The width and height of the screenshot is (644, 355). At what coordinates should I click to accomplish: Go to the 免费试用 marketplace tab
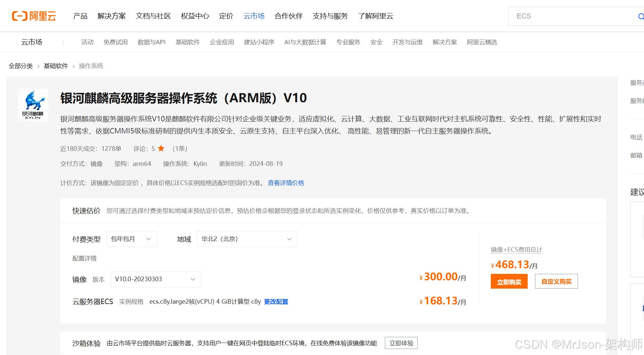(115, 42)
